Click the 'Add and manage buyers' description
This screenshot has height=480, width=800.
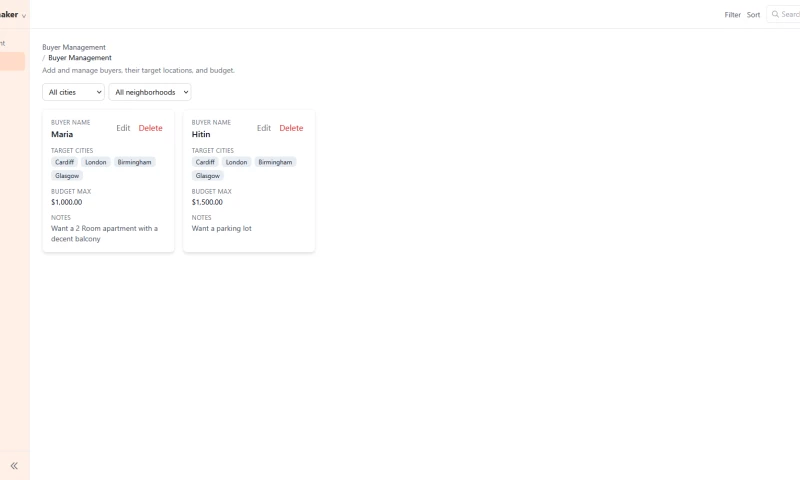[x=138, y=70]
